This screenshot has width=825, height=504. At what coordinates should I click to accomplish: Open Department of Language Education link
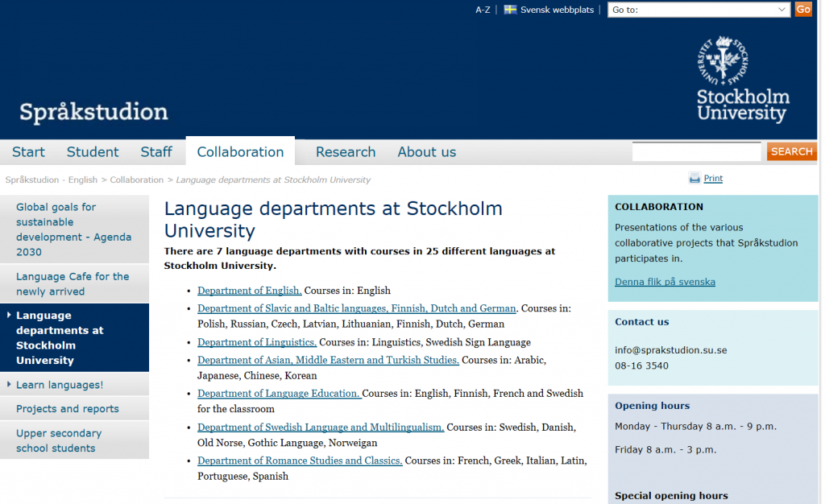280,393
